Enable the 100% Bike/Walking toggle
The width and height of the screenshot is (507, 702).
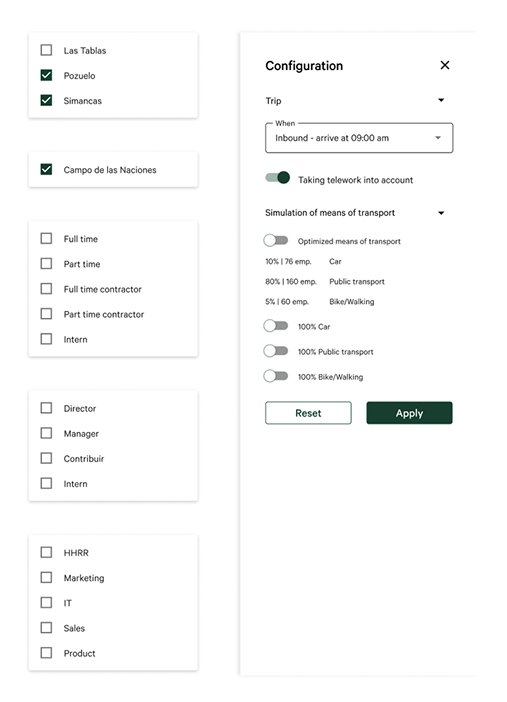pyautogui.click(x=275, y=376)
